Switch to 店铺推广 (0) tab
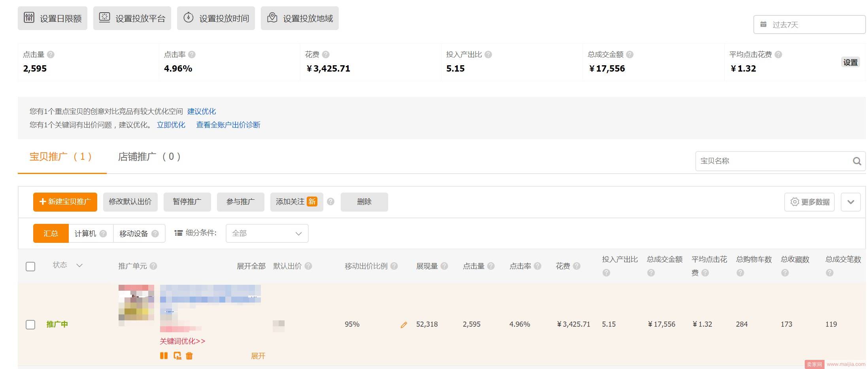 [149, 157]
